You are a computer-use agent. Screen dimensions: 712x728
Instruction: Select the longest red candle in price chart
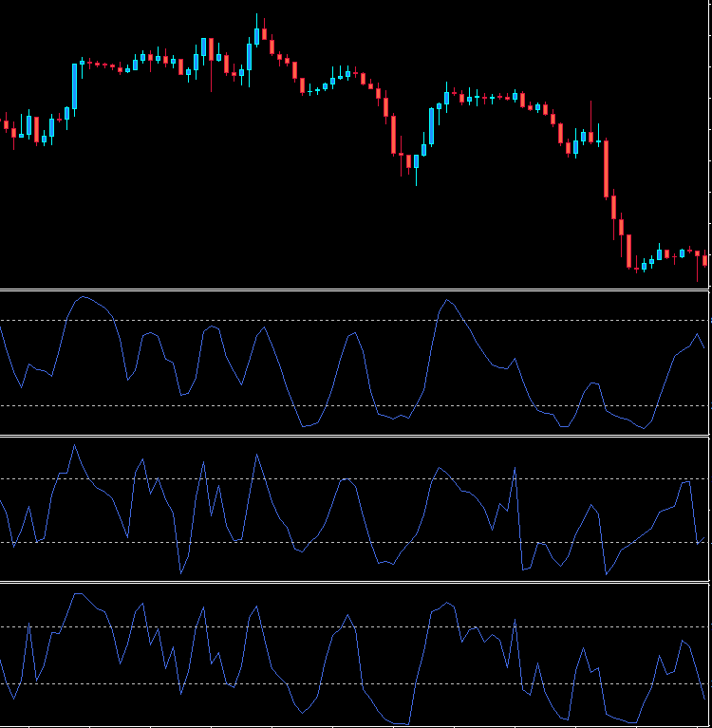click(x=606, y=169)
